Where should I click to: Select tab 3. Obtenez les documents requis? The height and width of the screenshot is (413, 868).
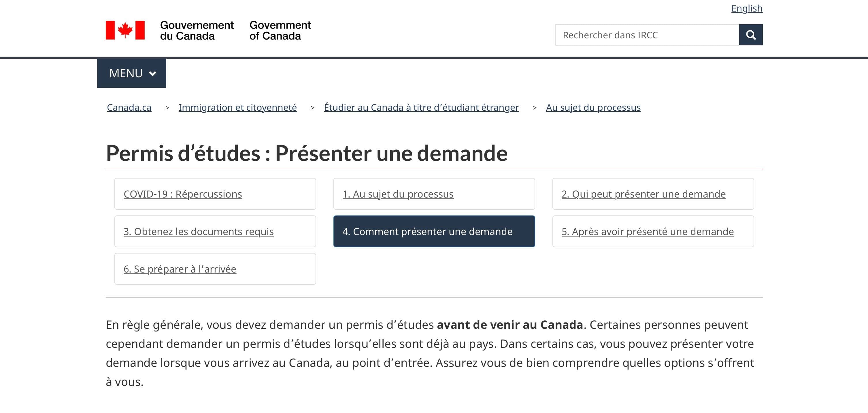tap(199, 232)
